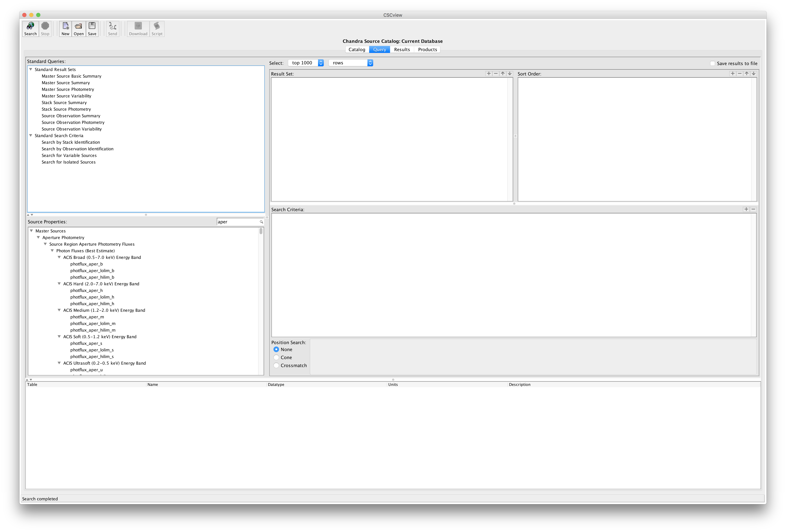Collapse the Standard Result Sets tree node

(31, 69)
